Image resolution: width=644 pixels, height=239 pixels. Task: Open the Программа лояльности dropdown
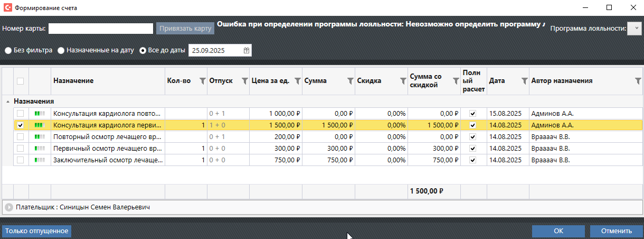pos(634,29)
